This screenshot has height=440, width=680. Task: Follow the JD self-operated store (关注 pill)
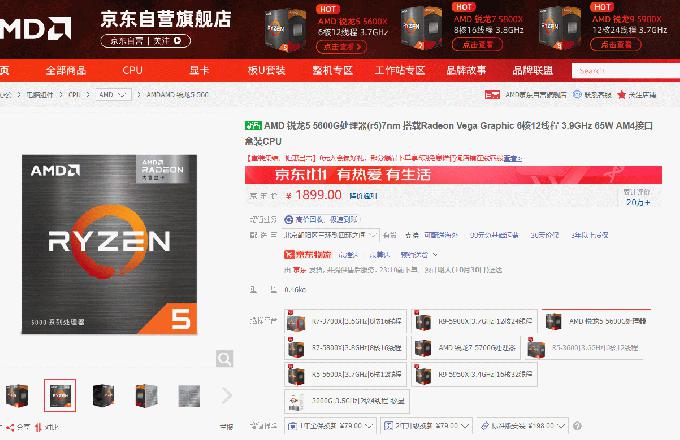145,41
